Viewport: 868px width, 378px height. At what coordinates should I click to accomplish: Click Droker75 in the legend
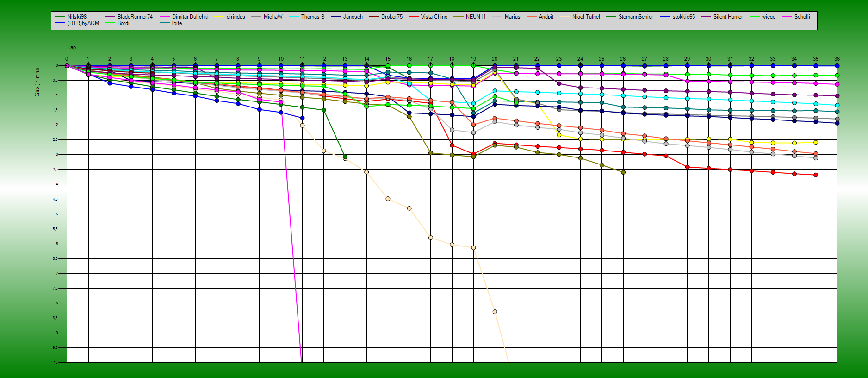(386, 17)
